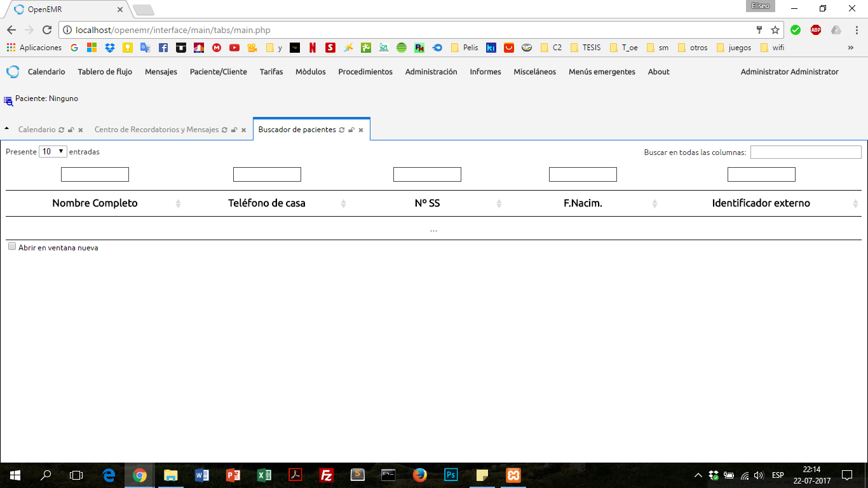Screen dimensions: 868x488
Task: Open XAMPP from the Windows taskbar
Action: [513, 475]
